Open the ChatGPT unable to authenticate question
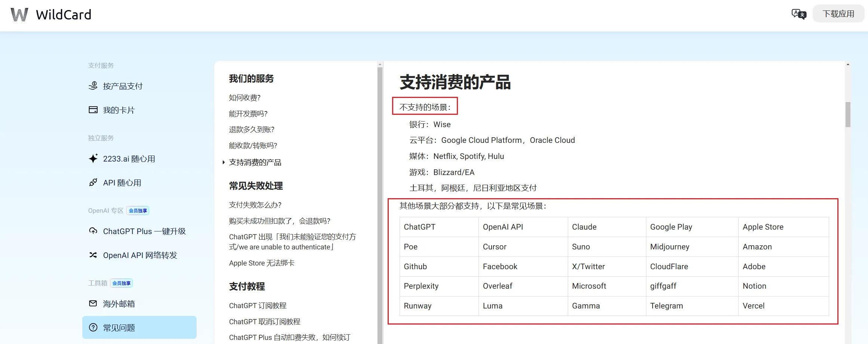Screen dimensions: 868x344 (293, 242)
